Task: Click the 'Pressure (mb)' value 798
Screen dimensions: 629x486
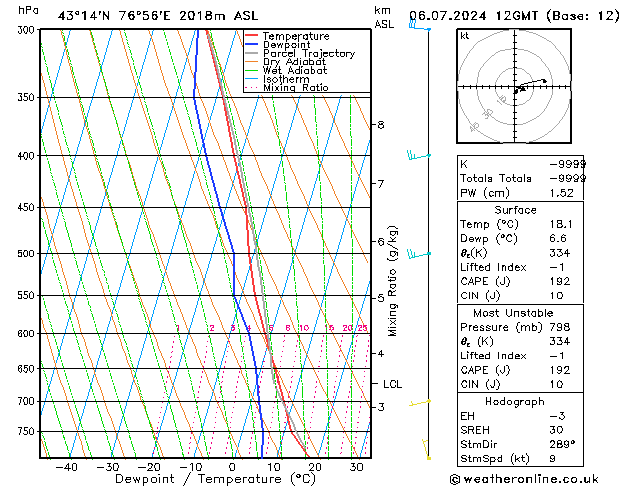Action: (x=560, y=327)
